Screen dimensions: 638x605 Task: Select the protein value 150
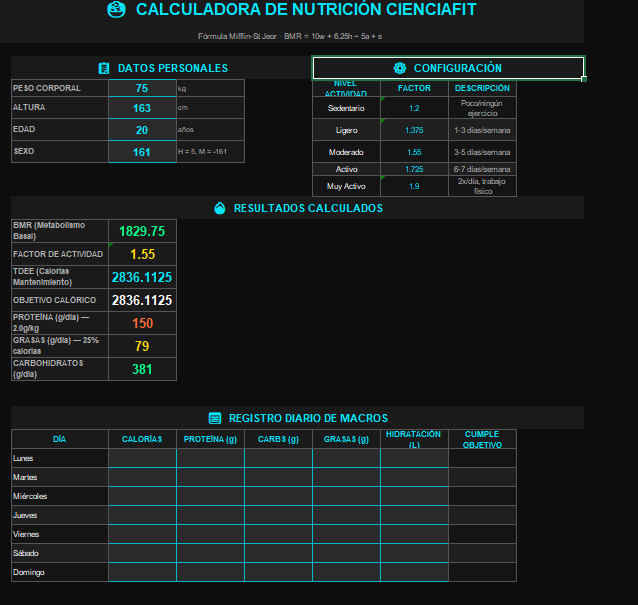(142, 323)
